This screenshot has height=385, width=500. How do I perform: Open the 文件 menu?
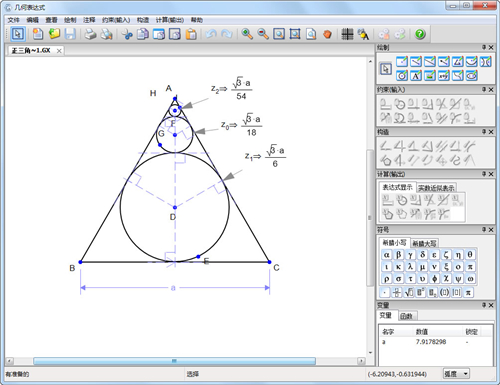click(x=14, y=20)
